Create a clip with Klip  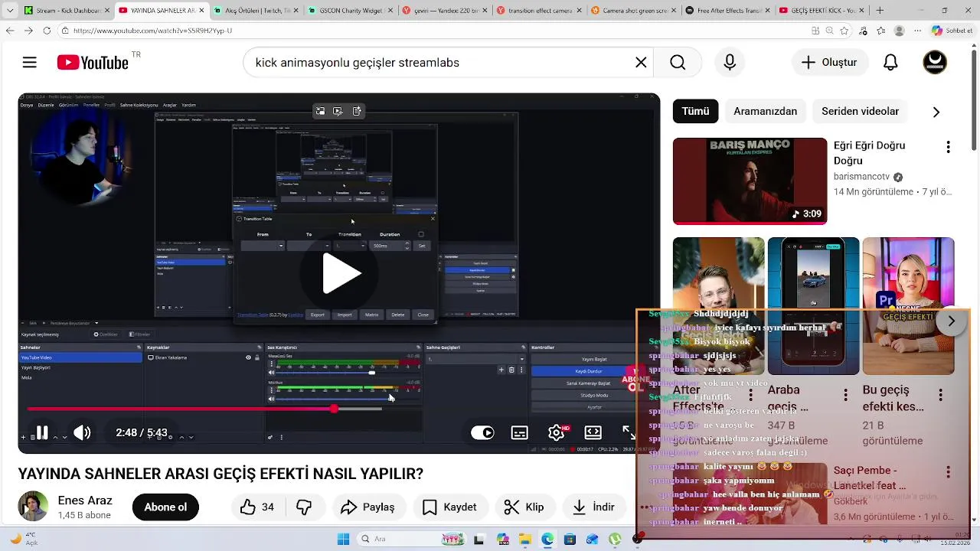(x=524, y=507)
